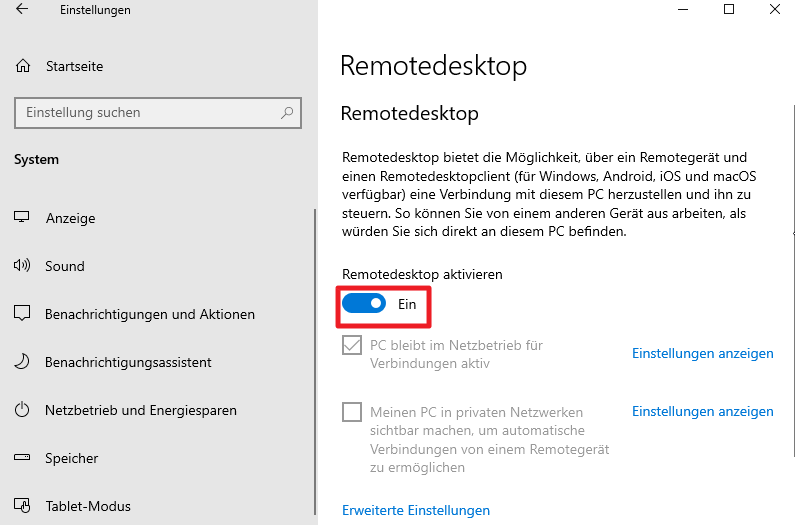Open the Speicher settings page
This screenshot has width=795, height=525.
click(x=72, y=458)
